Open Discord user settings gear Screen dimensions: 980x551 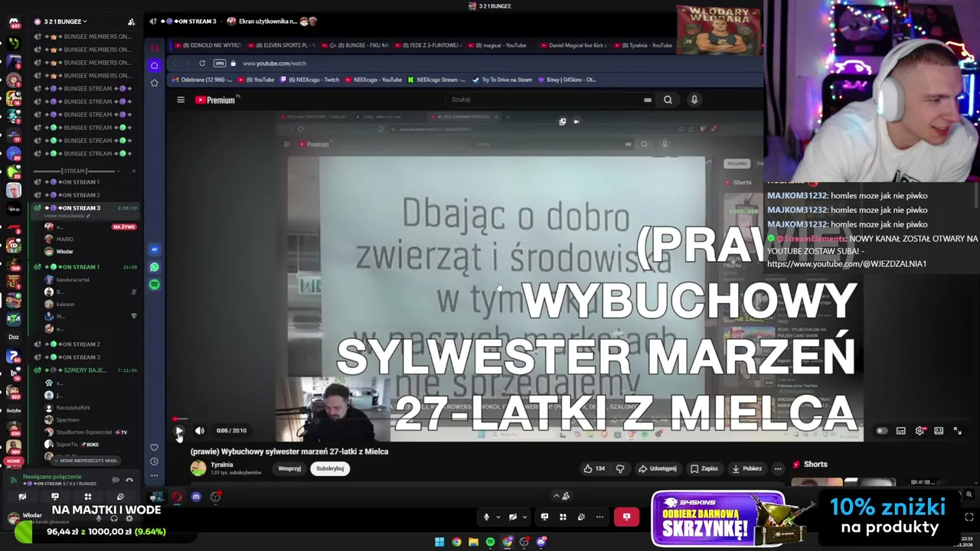coord(130,518)
